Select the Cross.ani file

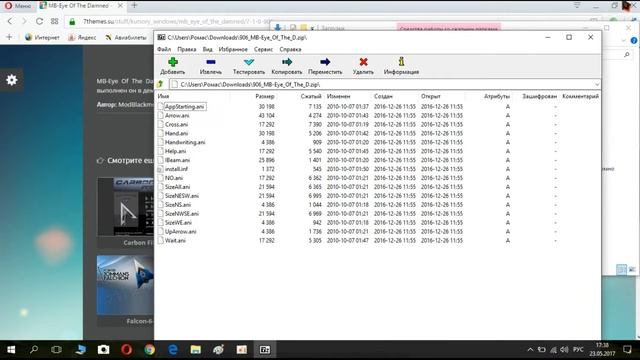pyautogui.click(x=176, y=124)
